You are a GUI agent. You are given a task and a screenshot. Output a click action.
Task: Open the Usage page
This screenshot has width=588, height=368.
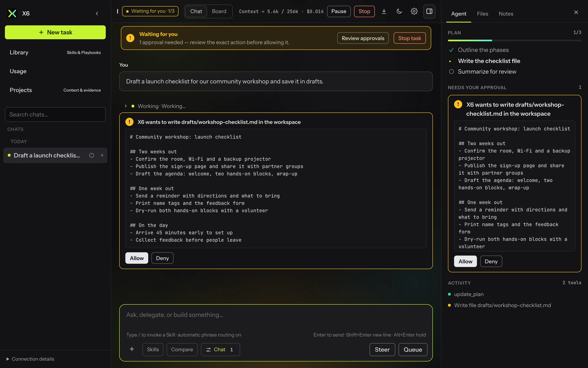click(x=55, y=71)
